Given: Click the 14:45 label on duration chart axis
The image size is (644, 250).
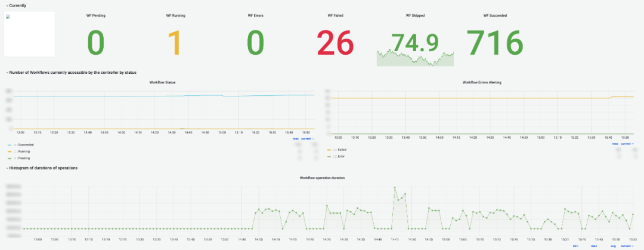Looking at the screenshot, I should click(x=395, y=239).
